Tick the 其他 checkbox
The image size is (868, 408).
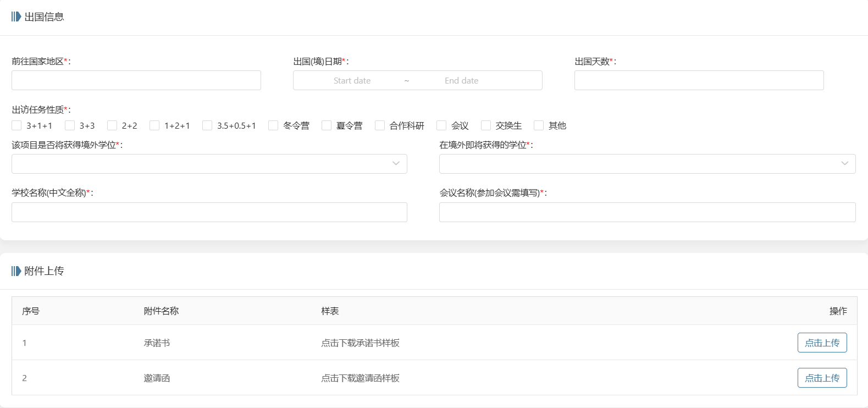pyautogui.click(x=539, y=125)
